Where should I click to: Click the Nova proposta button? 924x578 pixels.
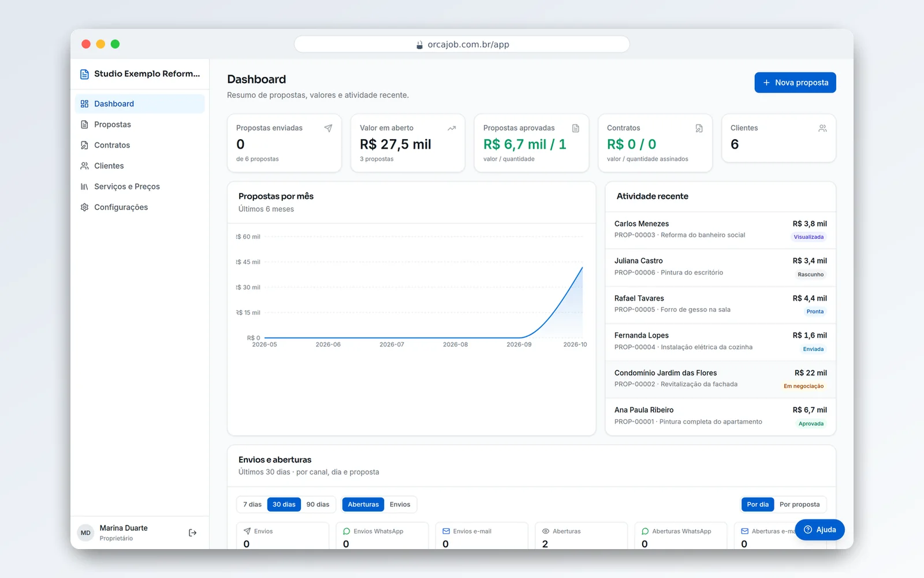[x=795, y=83]
